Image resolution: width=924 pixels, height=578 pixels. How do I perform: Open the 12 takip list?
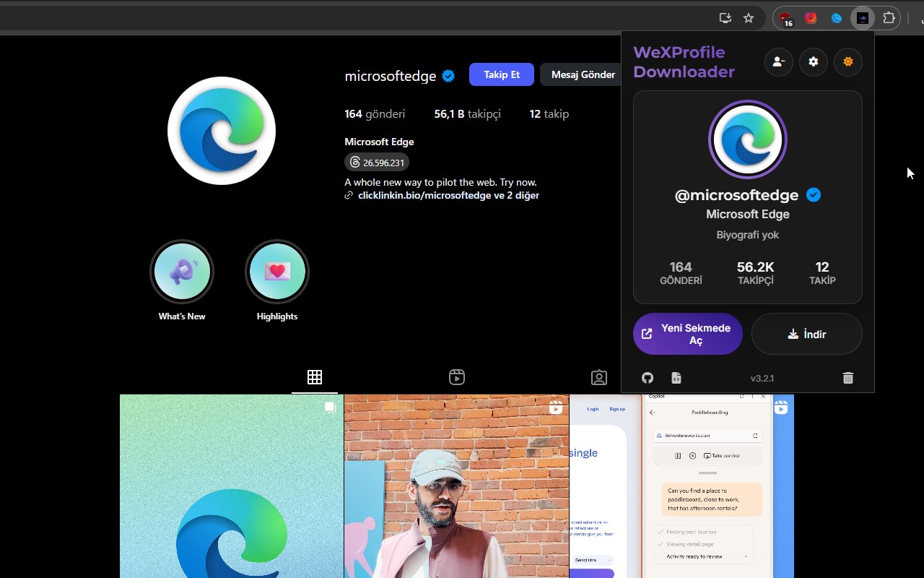(549, 113)
